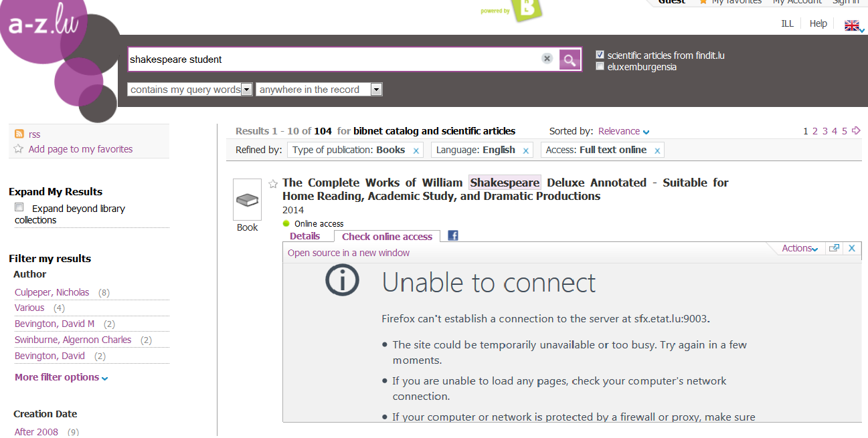Star the Complete Works of Shakespeare result
Screen dimensions: 868x438
coord(273,184)
